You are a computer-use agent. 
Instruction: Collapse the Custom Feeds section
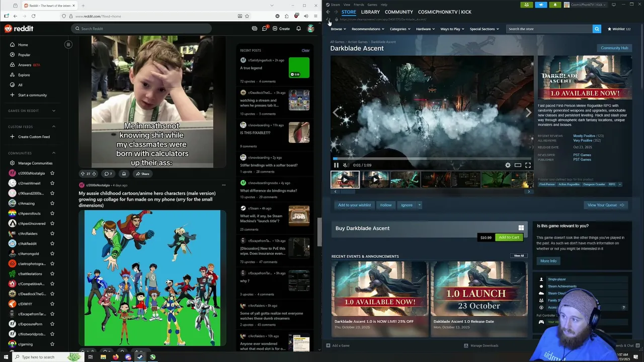pos(54,127)
